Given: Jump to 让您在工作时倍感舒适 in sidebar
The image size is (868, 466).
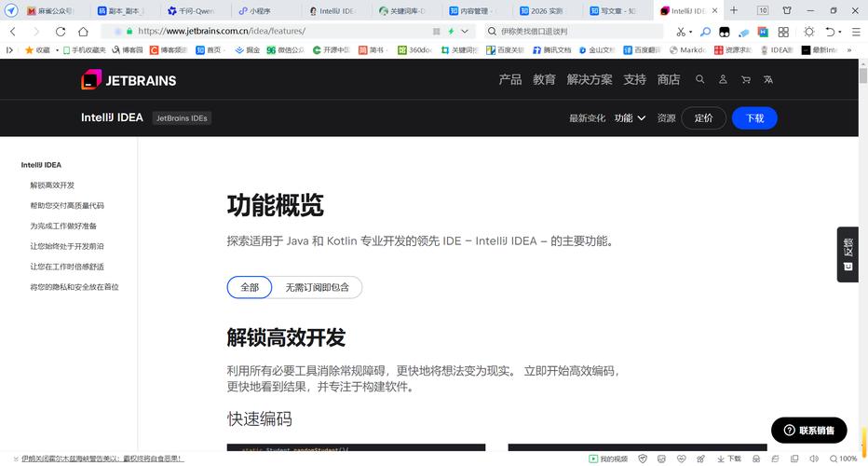Looking at the screenshot, I should [67, 267].
